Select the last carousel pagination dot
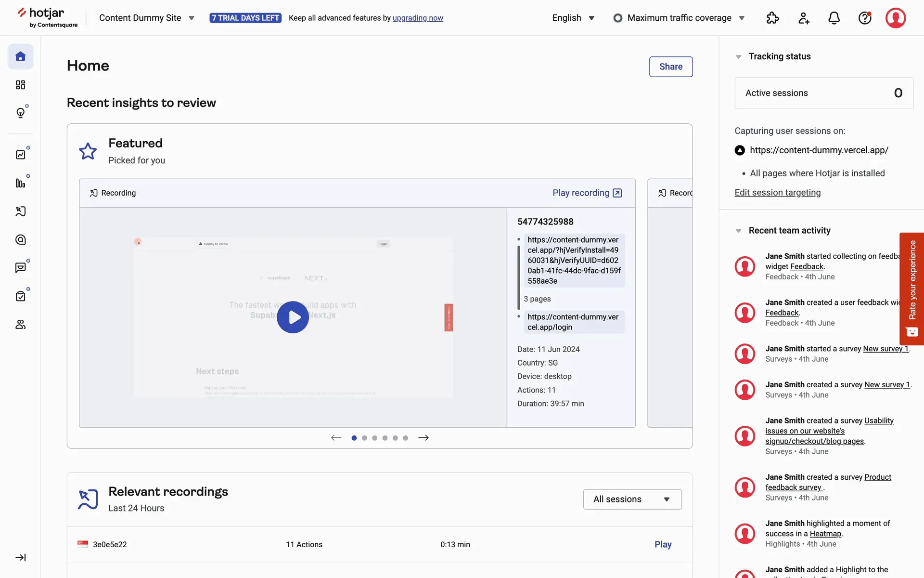This screenshot has height=578, width=924. point(406,438)
